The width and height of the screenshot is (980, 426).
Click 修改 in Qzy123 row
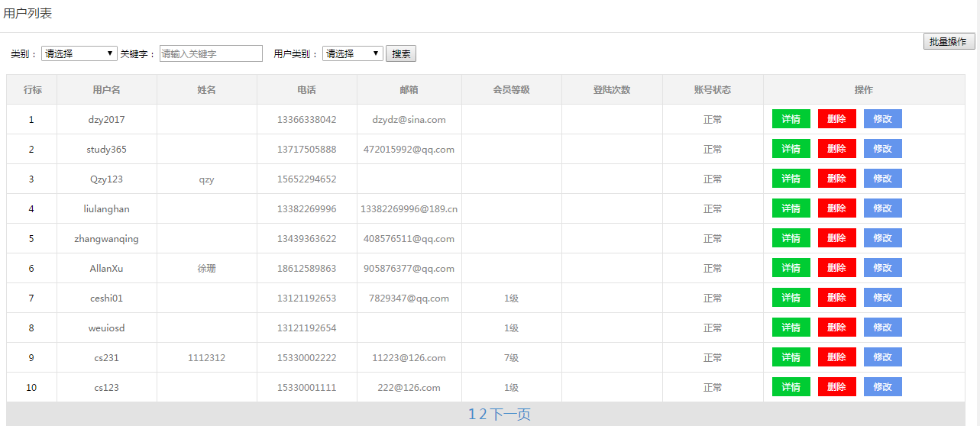(883, 179)
